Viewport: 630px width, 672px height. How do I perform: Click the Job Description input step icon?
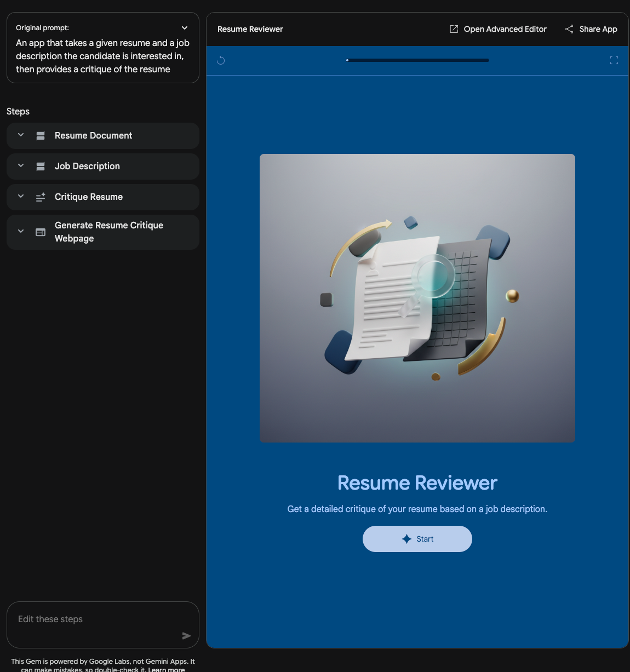point(41,166)
